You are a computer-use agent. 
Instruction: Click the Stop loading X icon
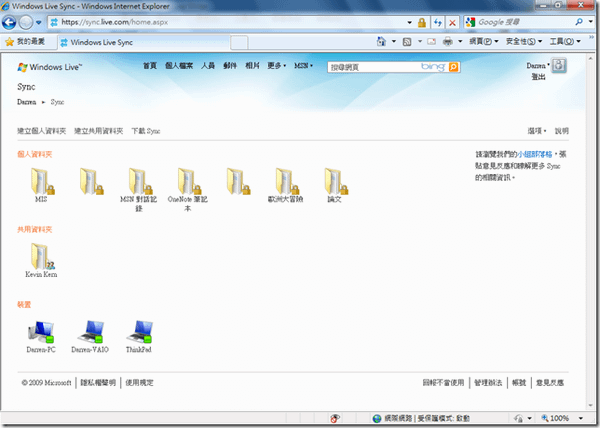point(452,23)
